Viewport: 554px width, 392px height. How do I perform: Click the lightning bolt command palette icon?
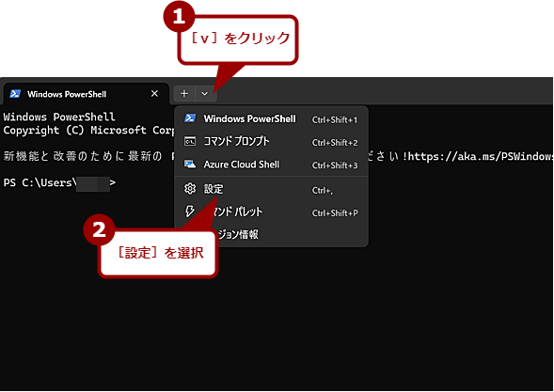point(190,212)
